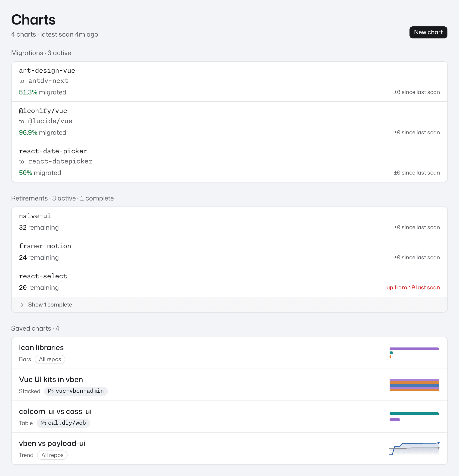Screen dimensions: 459x476
Task: Click the 'Migrations · 3 active' section heading
Action: click(41, 53)
